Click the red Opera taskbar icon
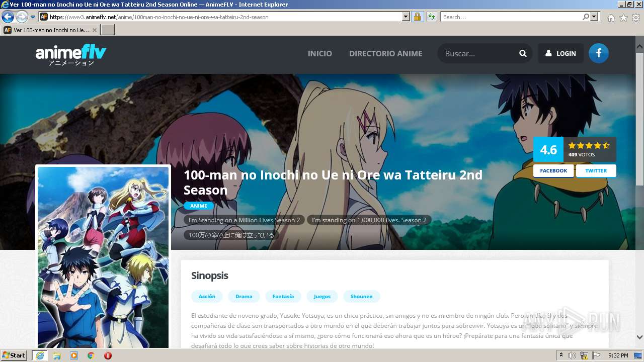This screenshot has width=644, height=362. 108,355
